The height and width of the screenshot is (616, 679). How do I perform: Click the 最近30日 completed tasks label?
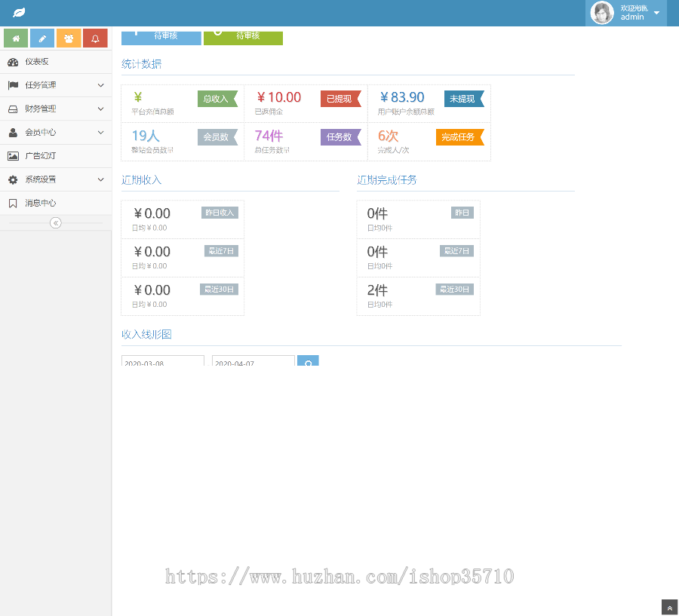455,290
